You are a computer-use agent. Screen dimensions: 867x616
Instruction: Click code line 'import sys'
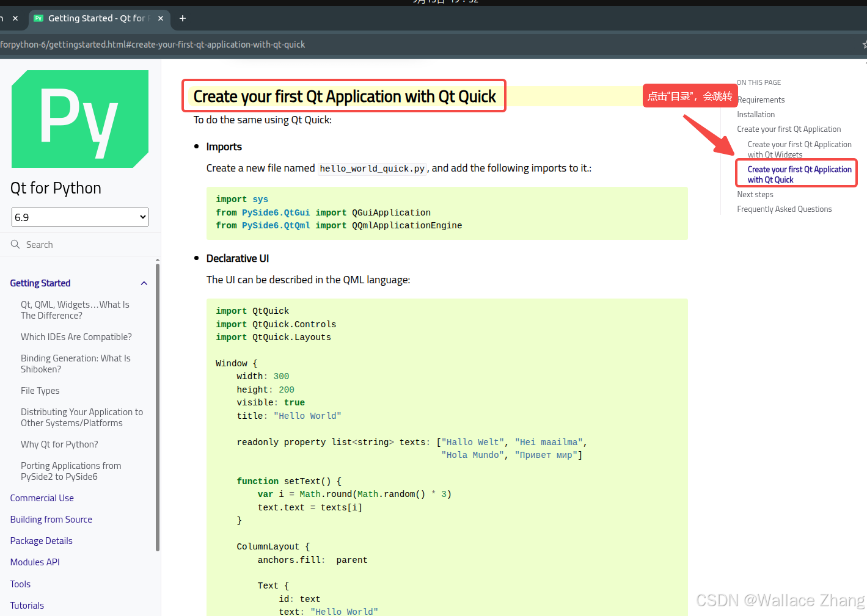242,199
